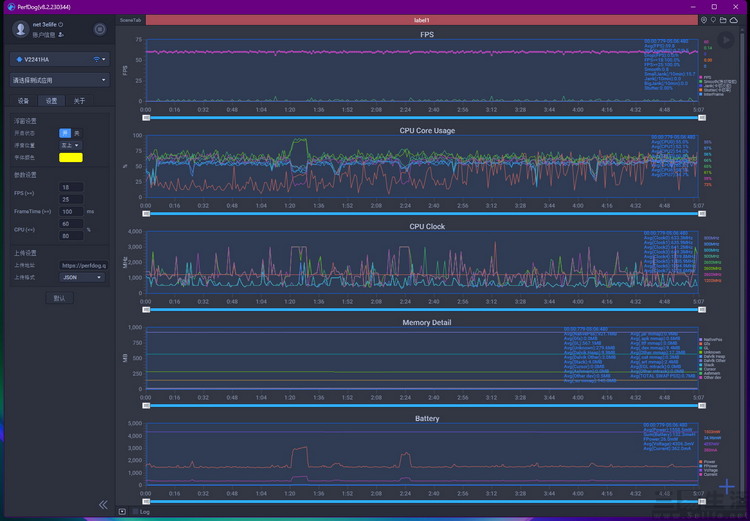Viewport: 750px width, 521px height.
Task: Click the CPU threshold field showing 60
Action: tap(71, 223)
